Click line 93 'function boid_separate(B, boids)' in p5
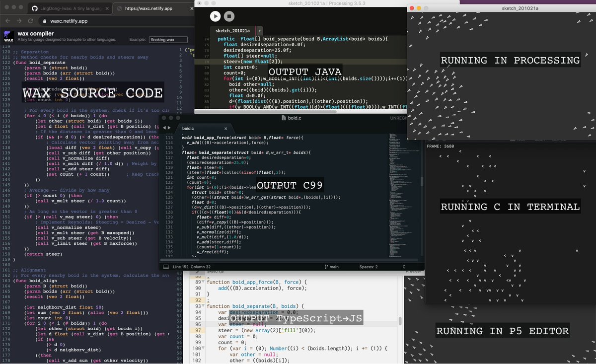Screen dimensions: 596x364 (256, 306)
